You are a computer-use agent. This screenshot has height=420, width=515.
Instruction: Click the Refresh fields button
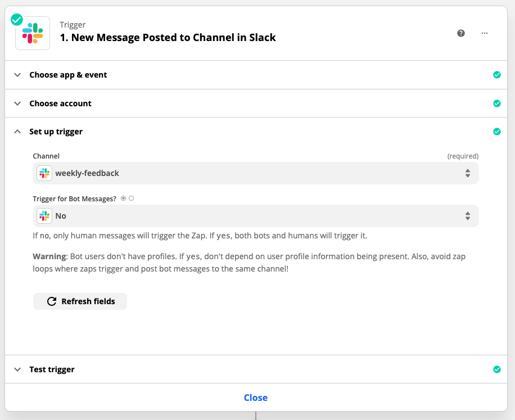[80, 301]
